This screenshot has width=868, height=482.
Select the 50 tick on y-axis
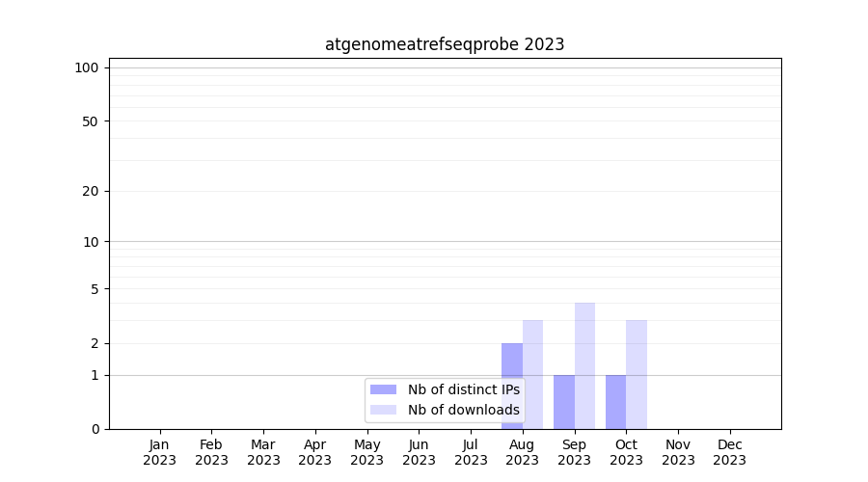click(90, 121)
